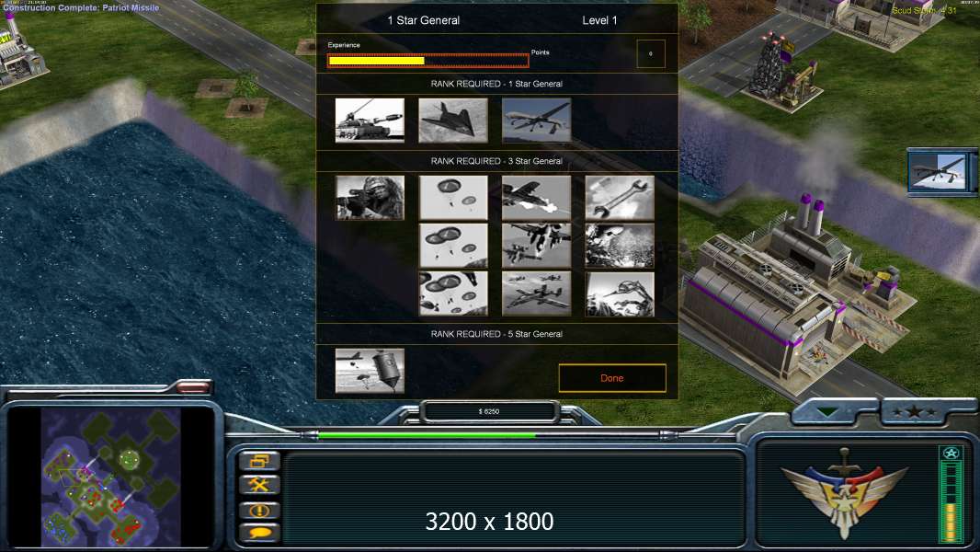Click the yellow experience progress bar

pyautogui.click(x=428, y=61)
